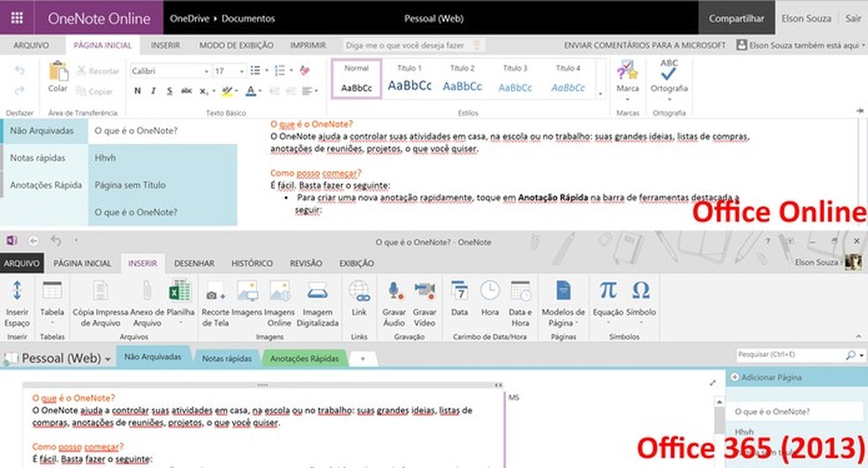The image size is (868, 468).
Task: Click the Gravar Vídeo camera icon
Action: click(x=424, y=291)
